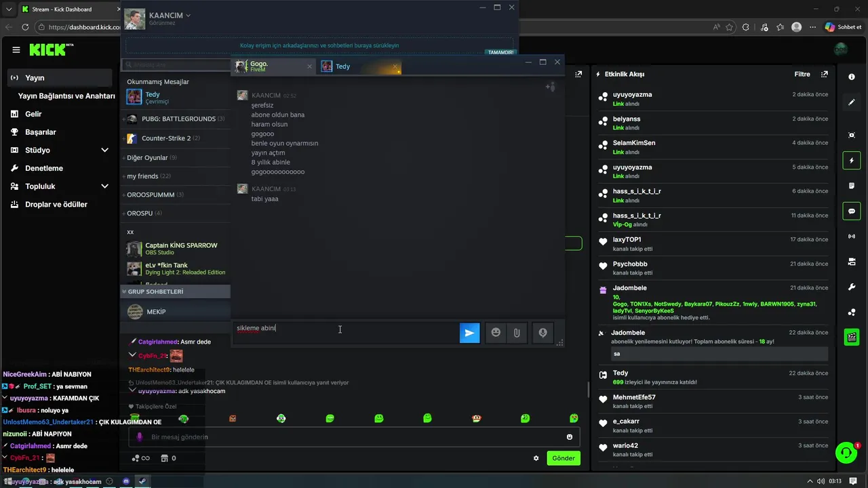Open KAANCIM status dropdown arrow
This screenshot has height=488, width=868.
(x=189, y=15)
